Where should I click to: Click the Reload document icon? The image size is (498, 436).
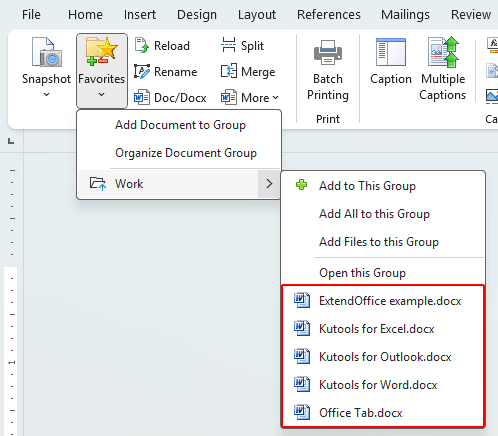pos(142,45)
